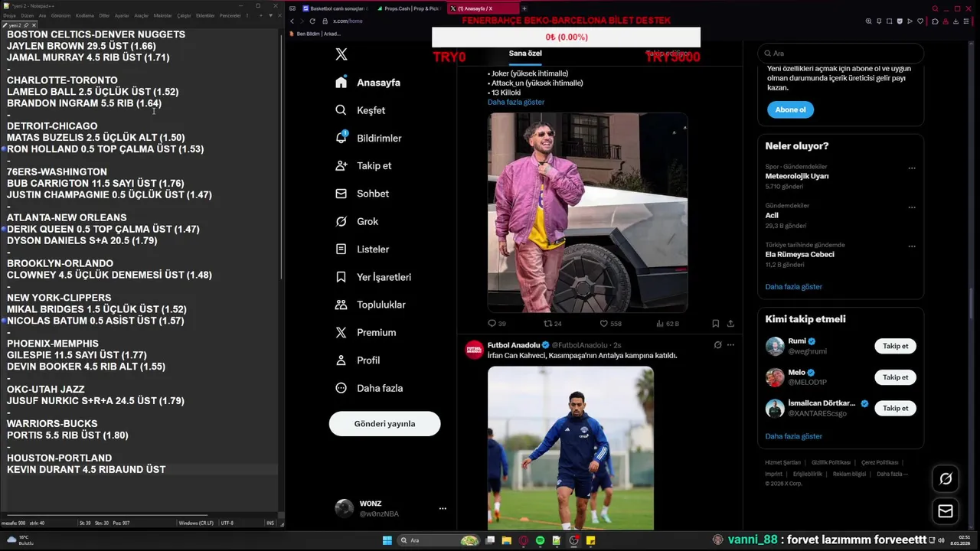Click the X logo above Anasayfa
Screen dimensions: 980x551
click(341, 54)
